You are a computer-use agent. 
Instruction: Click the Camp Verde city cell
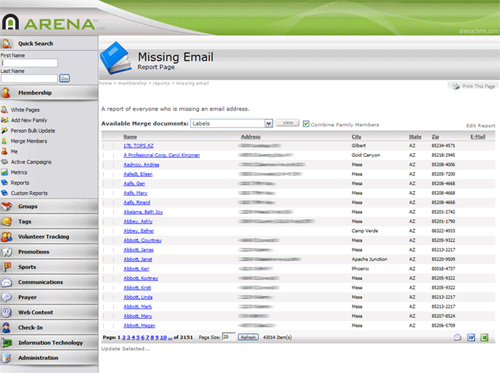point(365,231)
